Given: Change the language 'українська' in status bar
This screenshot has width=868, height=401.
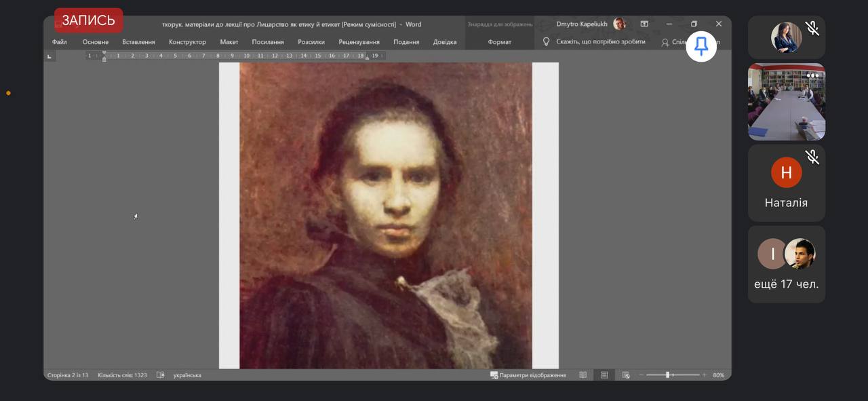Looking at the screenshot, I should pos(187,375).
